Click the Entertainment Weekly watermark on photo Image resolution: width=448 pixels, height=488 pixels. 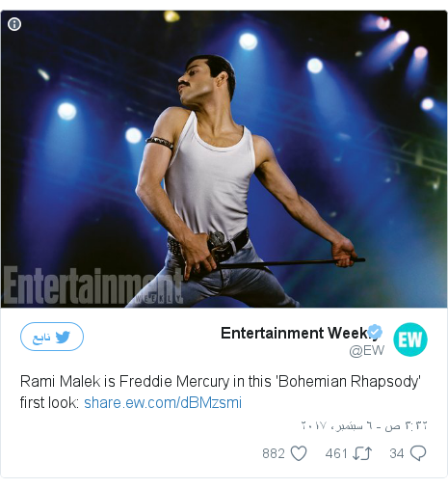click(x=93, y=286)
